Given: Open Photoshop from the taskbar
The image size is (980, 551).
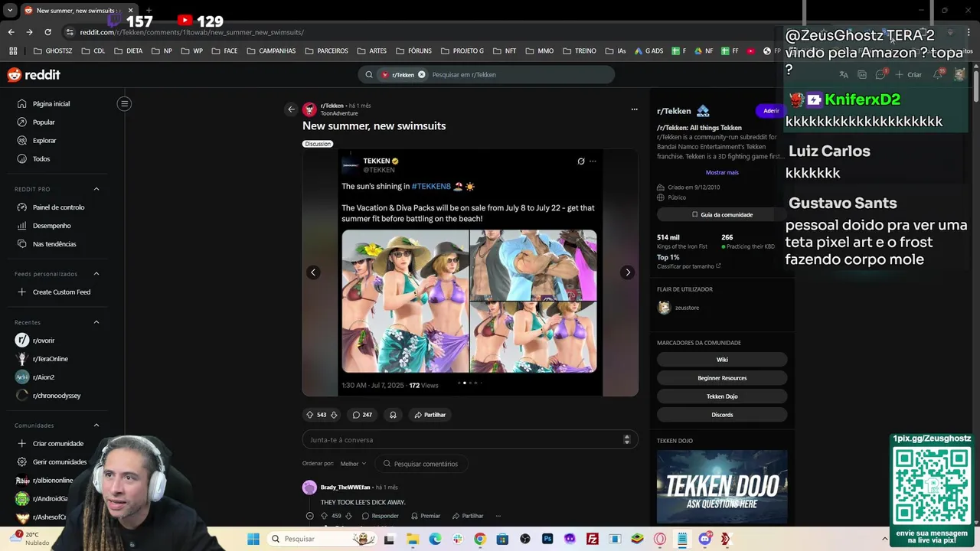Looking at the screenshot, I should pyautogui.click(x=547, y=539).
